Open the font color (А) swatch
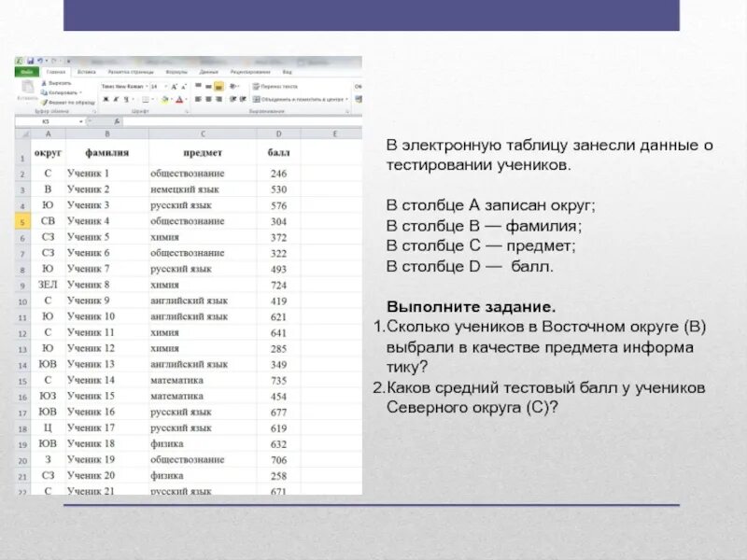Image resolution: width=747 pixels, height=560 pixels. click(x=178, y=99)
